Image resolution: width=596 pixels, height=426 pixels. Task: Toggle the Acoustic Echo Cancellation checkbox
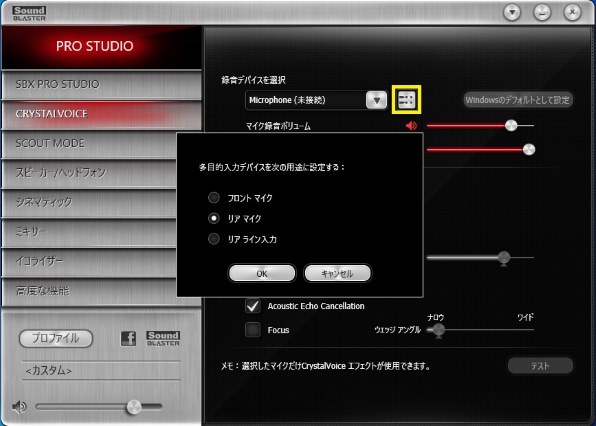pos(253,306)
